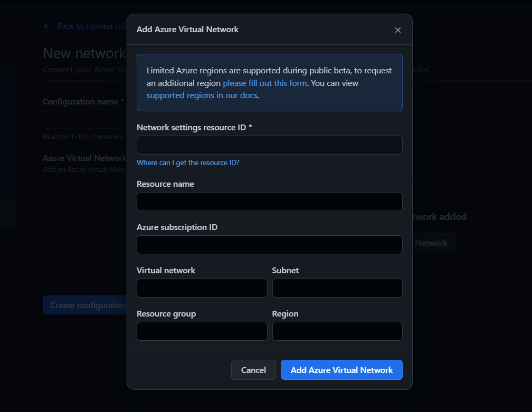This screenshot has width=532, height=412.
Task: Select 'Must be 1-100 characters' hint text
Action: coord(84,137)
